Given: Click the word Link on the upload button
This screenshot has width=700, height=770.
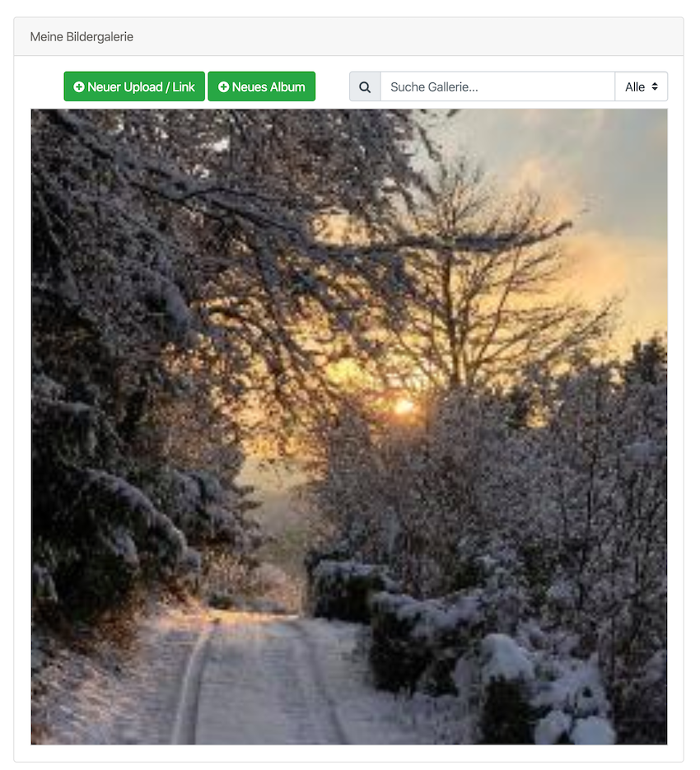Looking at the screenshot, I should tap(184, 87).
